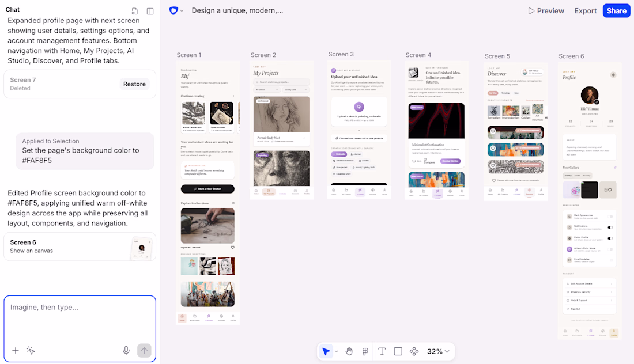Click Sign Out row in Screen 6
Image resolution: width=634 pixels, height=364 pixels.
[x=590, y=309]
